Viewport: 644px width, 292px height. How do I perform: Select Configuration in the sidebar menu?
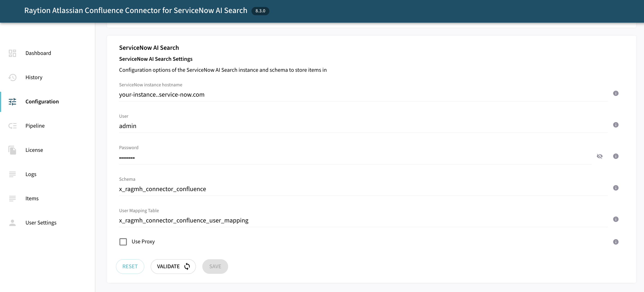(42, 102)
